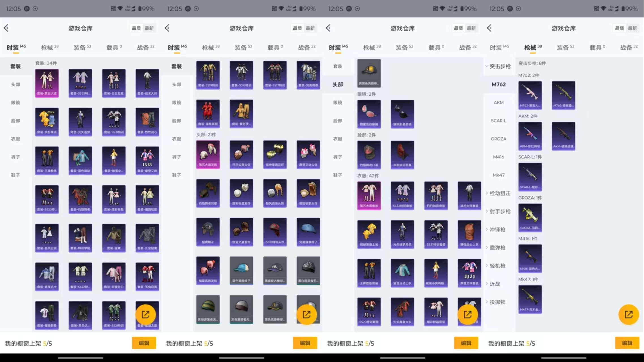Open the 装备 tab
Viewport: 644px width, 362px height.
[81, 47]
